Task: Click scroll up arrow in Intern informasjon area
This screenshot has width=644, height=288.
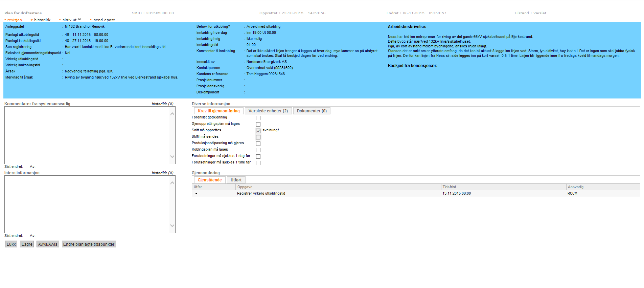Action: pyautogui.click(x=172, y=183)
